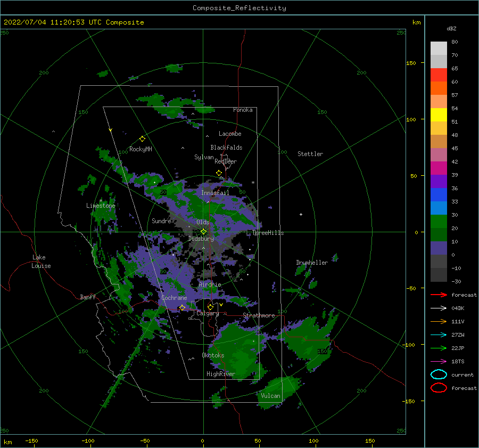Click the Cochrane city label
The image size is (479, 448).
click(x=174, y=298)
